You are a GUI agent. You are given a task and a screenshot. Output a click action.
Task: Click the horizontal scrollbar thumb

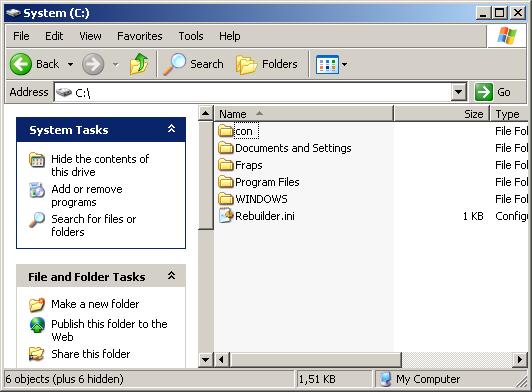click(316, 360)
